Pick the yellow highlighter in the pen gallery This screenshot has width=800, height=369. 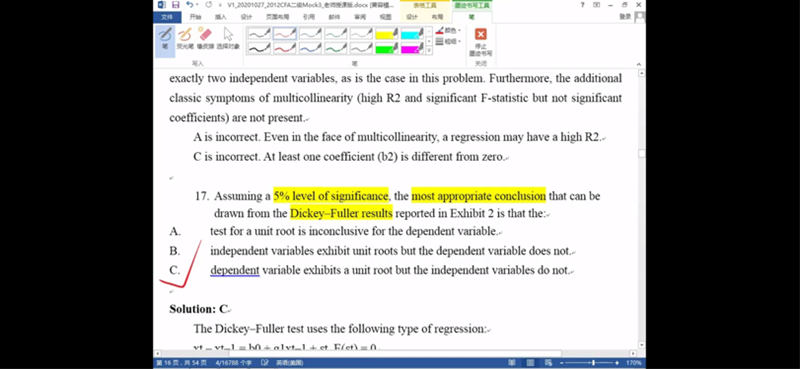point(387,34)
